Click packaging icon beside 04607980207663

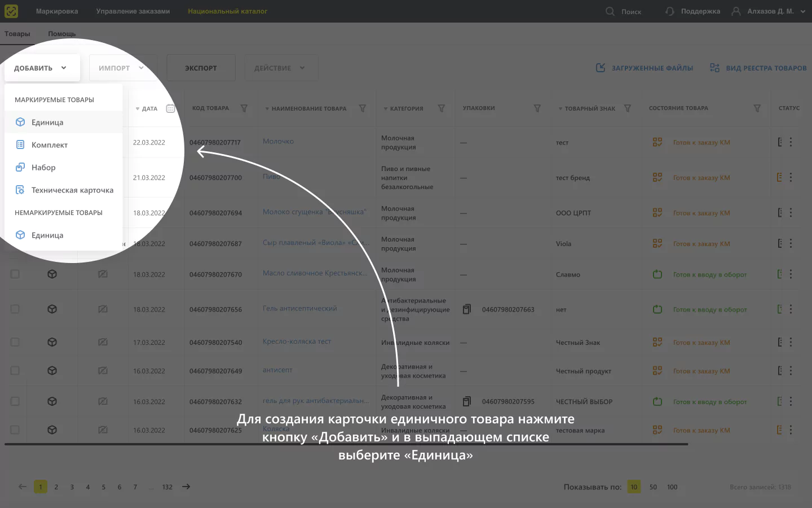467,309
